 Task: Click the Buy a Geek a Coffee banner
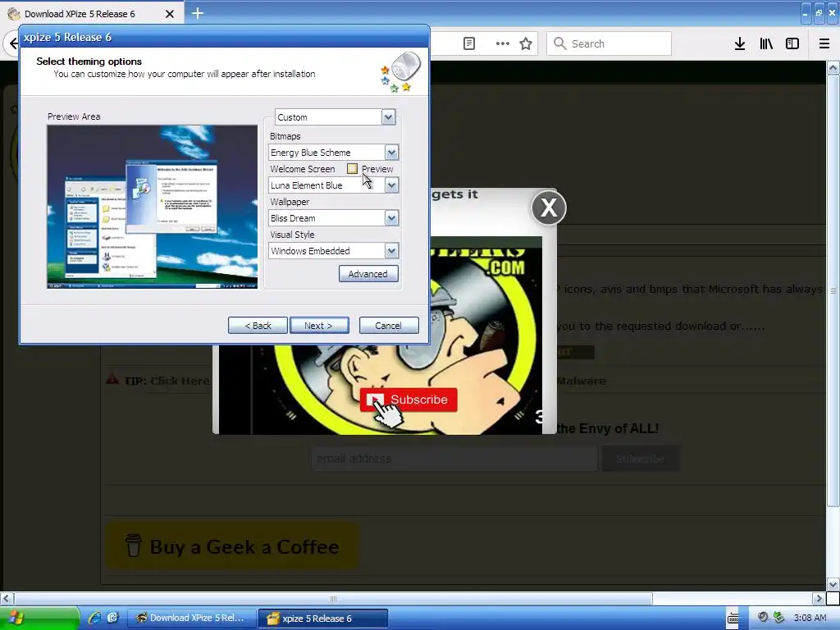coord(231,546)
